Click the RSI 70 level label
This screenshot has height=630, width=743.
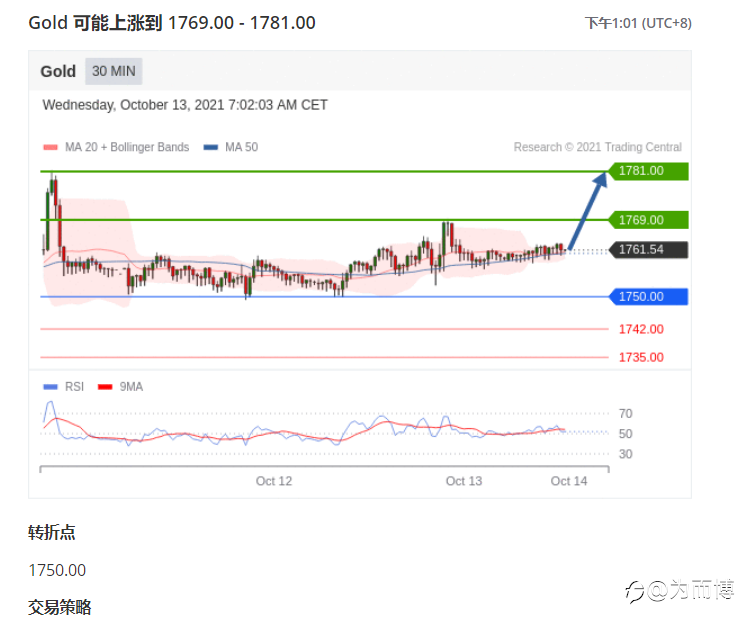tap(625, 414)
